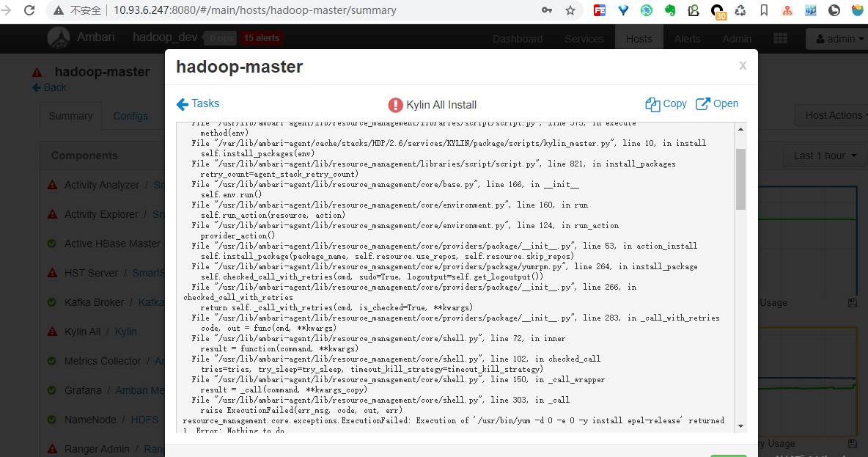Screen dimensions: 868x457
Task: Click the extension icon with badge 30
Action: 718,12
